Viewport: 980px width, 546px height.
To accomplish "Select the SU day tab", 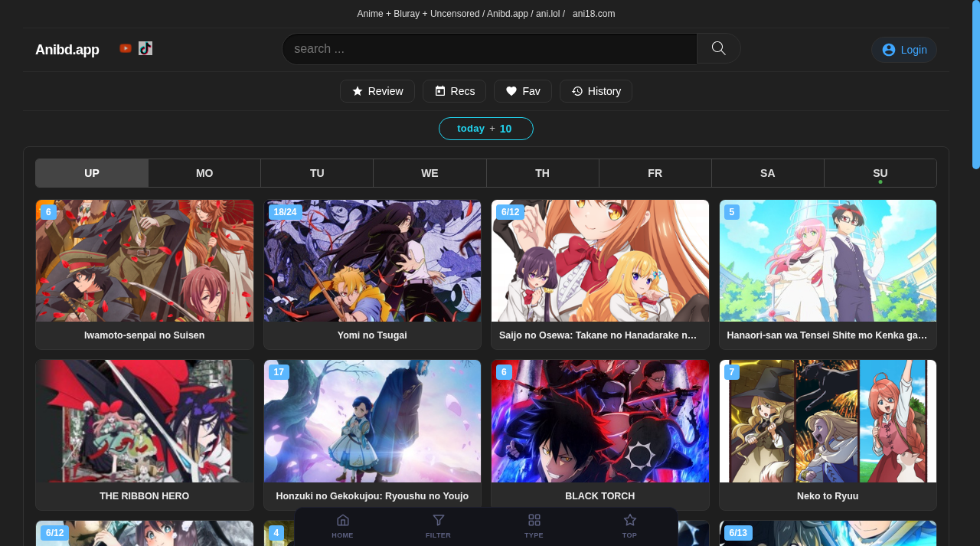I will pyautogui.click(x=880, y=173).
